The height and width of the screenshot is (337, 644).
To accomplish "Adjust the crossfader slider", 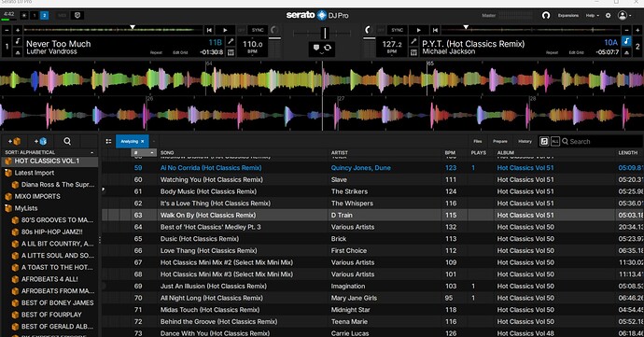I will tap(325, 33).
